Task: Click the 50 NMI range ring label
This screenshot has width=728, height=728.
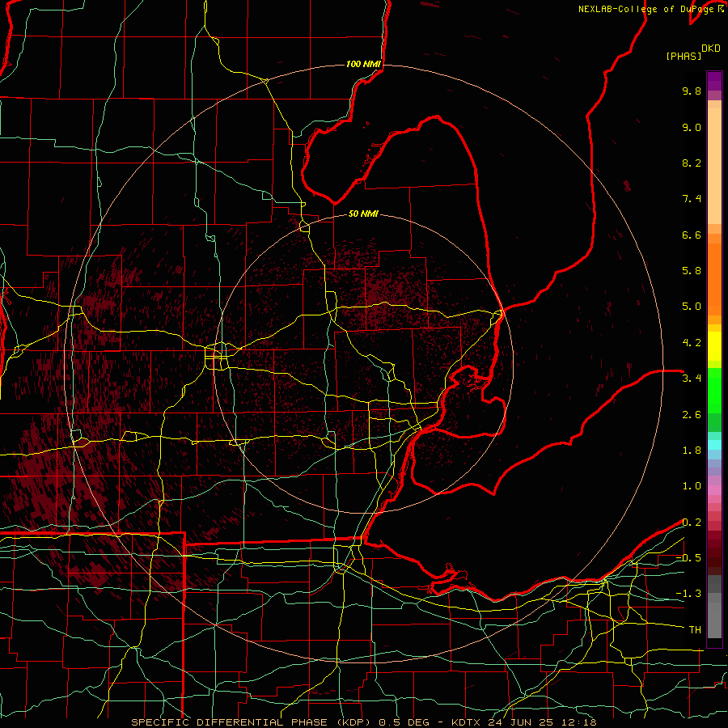Action: (x=363, y=214)
